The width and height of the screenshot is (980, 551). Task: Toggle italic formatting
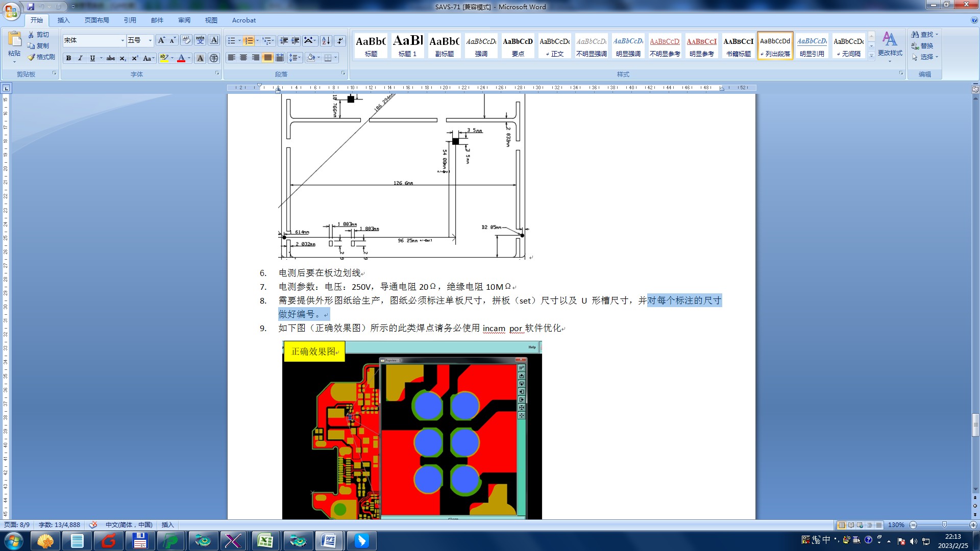(80, 58)
